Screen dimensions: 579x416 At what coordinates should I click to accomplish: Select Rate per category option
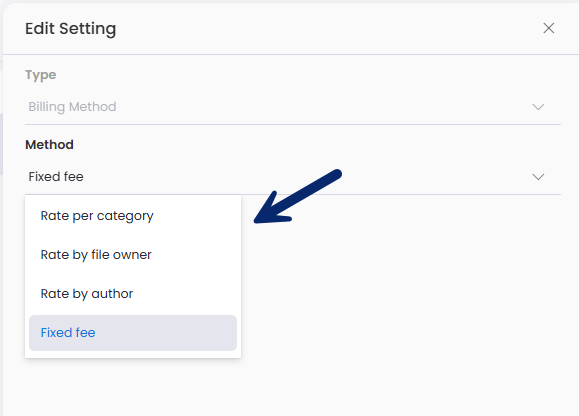pos(133,216)
